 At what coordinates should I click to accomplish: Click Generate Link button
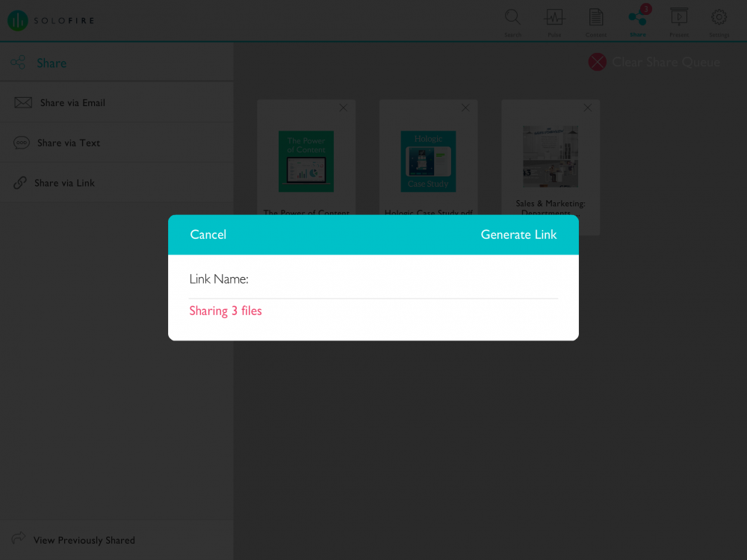(x=518, y=234)
